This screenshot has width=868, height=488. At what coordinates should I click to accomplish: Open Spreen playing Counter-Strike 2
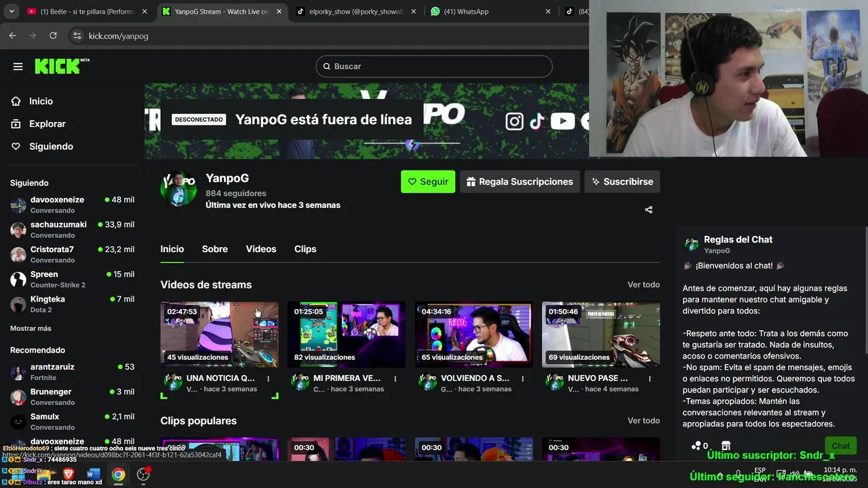(73, 279)
